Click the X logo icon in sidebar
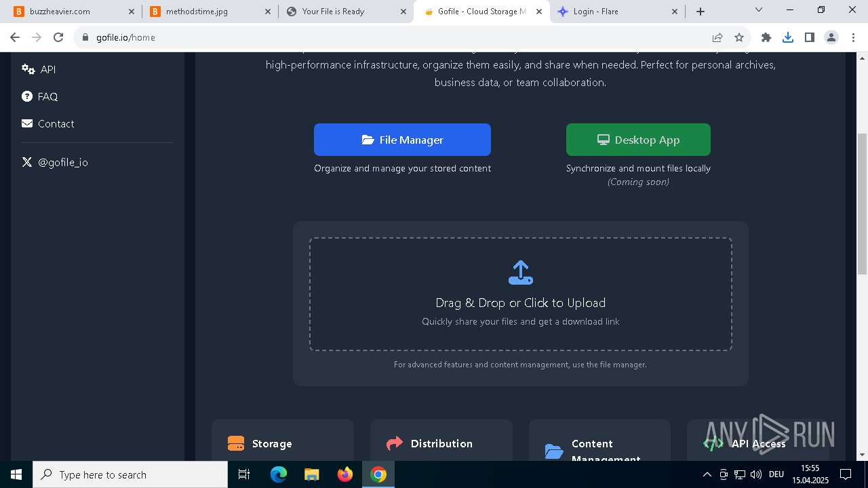Screen dimensions: 868x488 point(27,162)
